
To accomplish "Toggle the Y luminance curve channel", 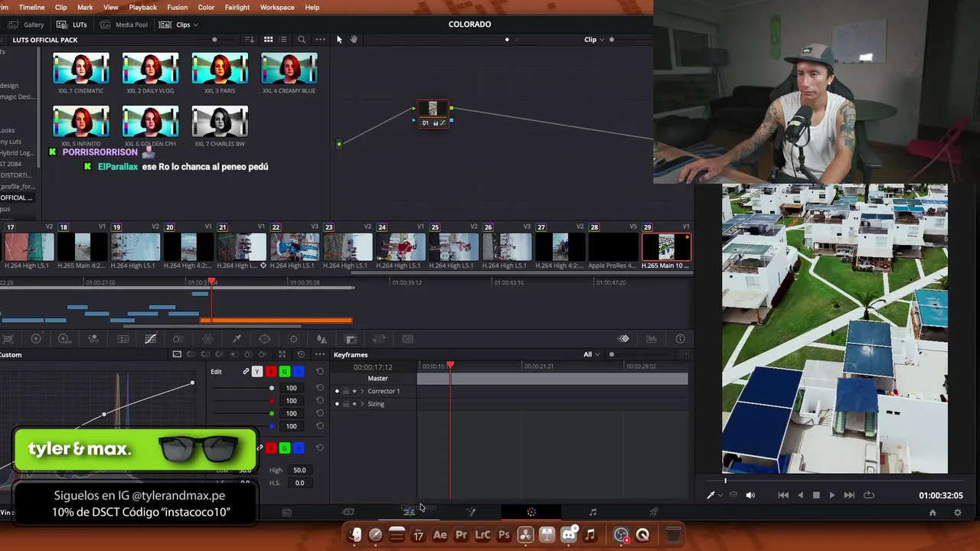I will click(257, 371).
